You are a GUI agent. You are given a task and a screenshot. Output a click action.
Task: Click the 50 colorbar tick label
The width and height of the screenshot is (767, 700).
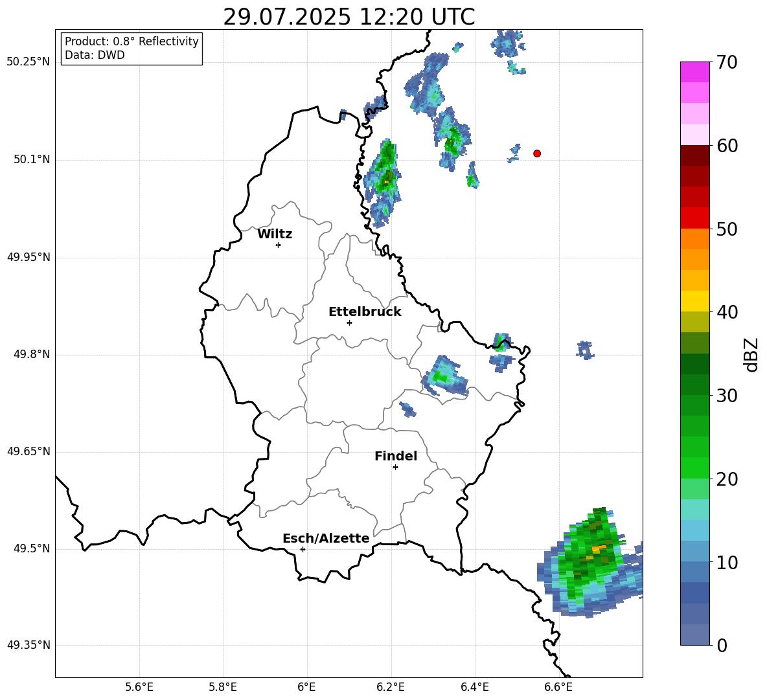727,229
